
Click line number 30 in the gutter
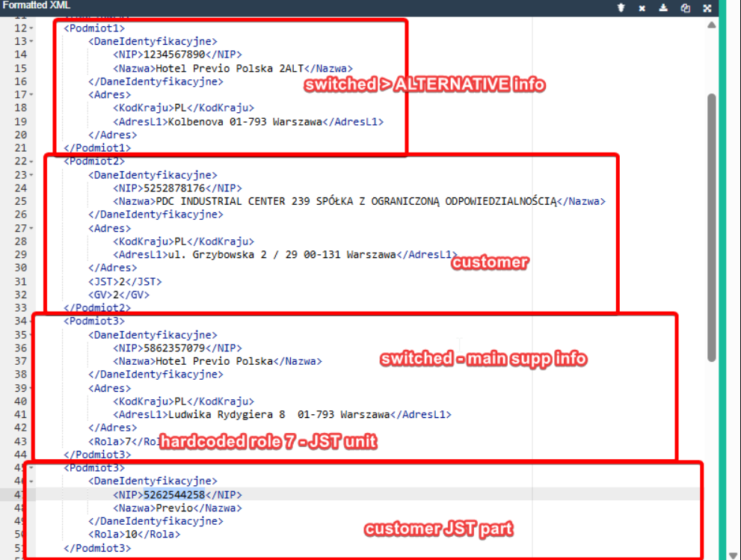point(20,268)
